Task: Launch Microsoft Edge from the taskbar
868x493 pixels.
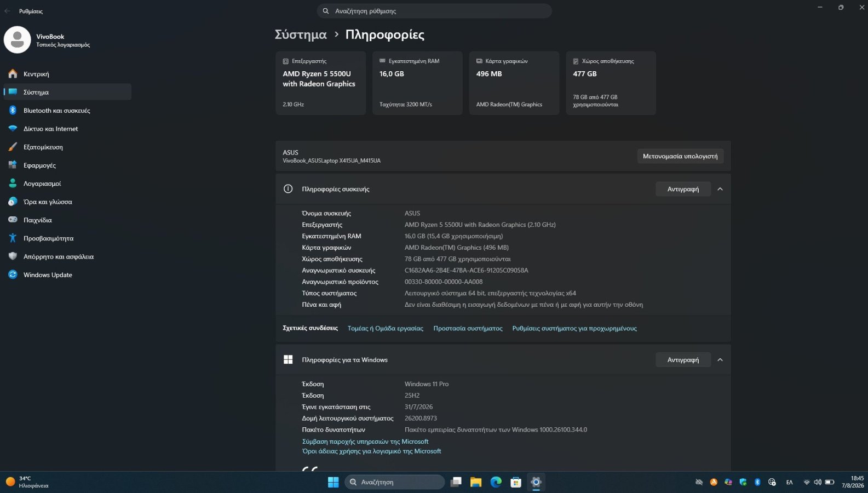Action: pyautogui.click(x=496, y=482)
